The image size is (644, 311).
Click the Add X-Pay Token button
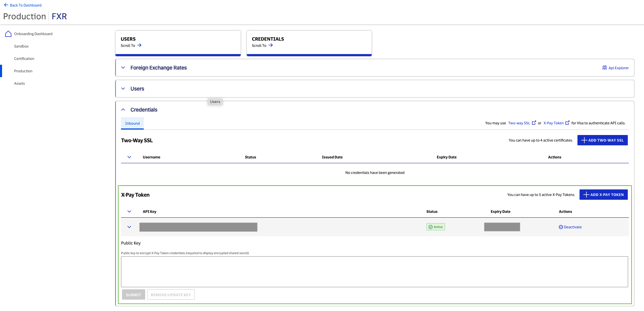click(x=603, y=195)
